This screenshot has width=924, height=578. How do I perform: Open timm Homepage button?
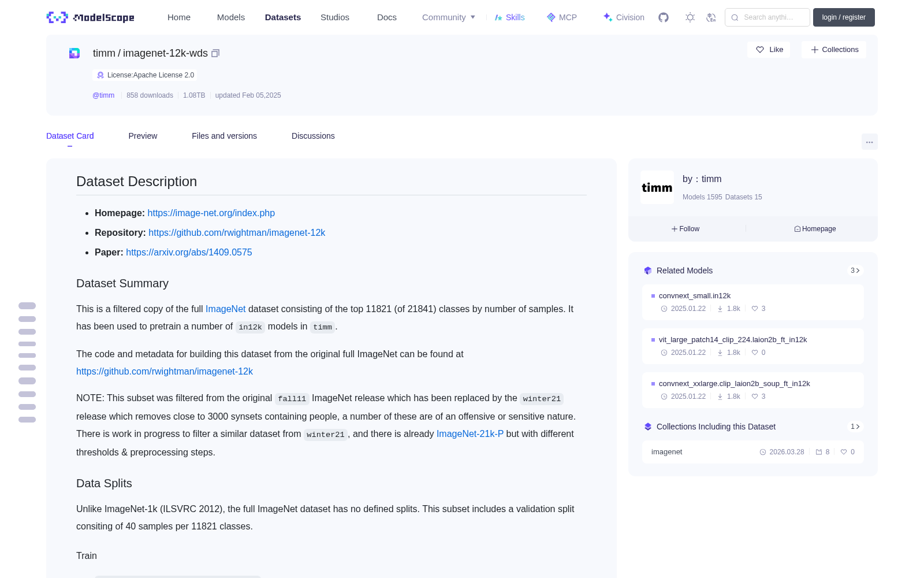click(815, 229)
